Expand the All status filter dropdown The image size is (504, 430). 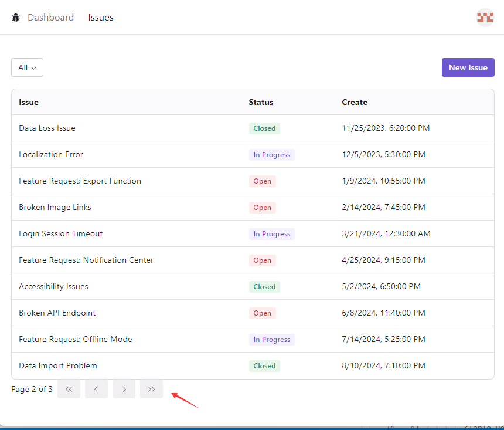(x=27, y=67)
